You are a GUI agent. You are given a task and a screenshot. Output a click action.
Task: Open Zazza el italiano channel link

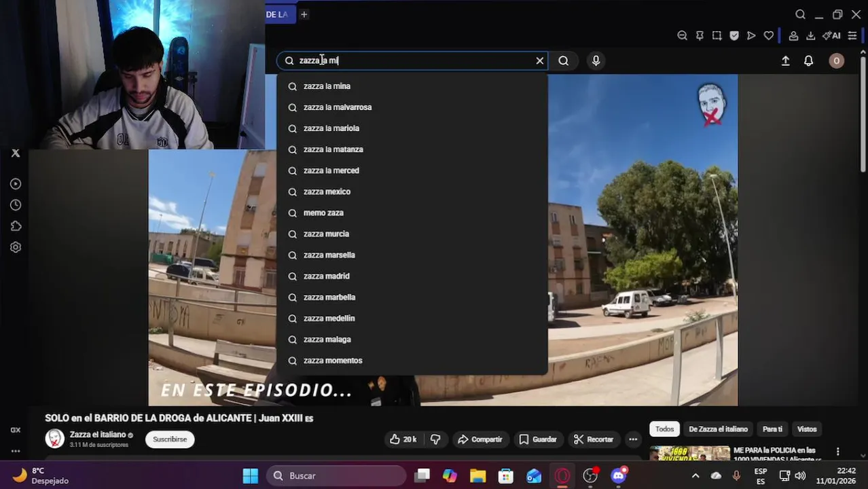tap(98, 435)
